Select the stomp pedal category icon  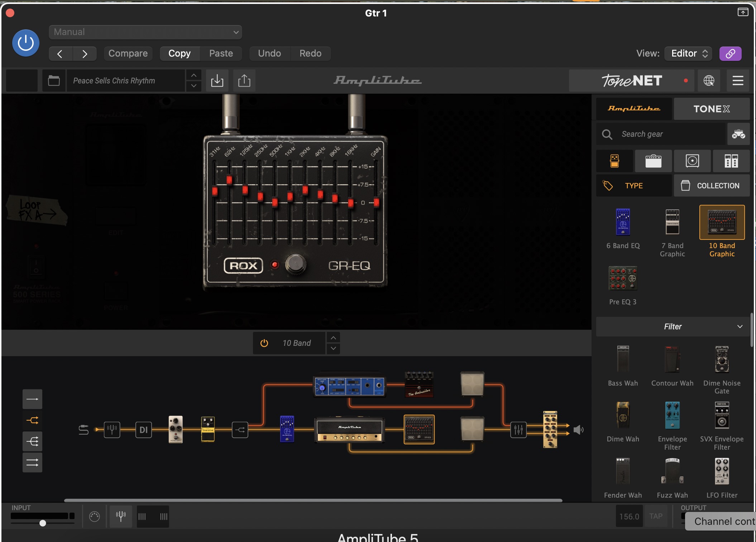[x=614, y=161]
